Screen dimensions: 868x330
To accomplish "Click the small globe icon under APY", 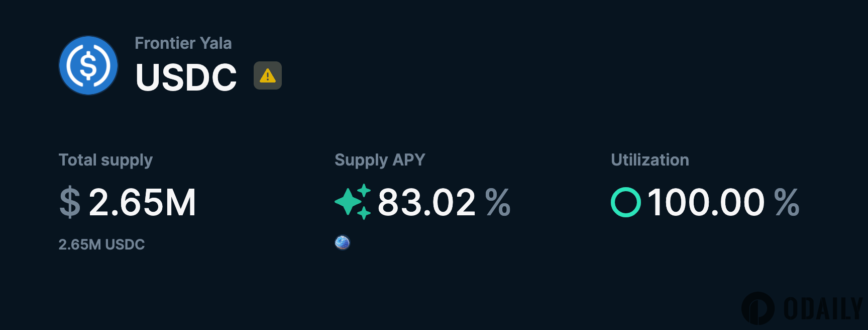I will pyautogui.click(x=342, y=243).
